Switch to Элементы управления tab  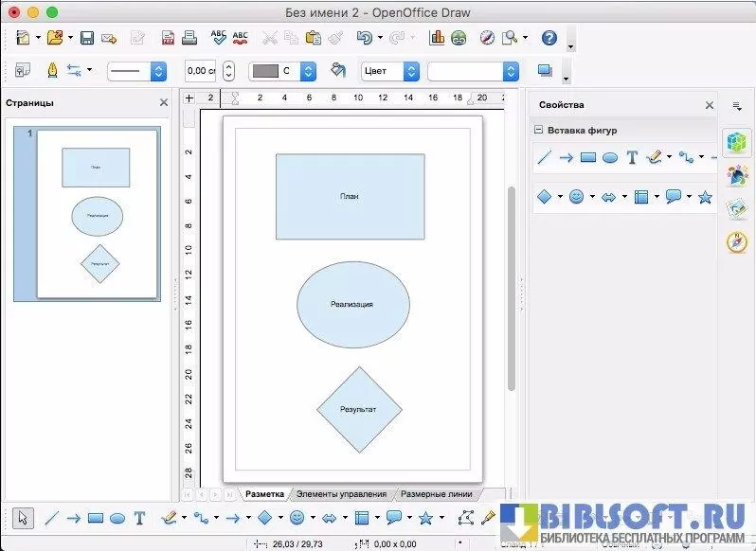point(341,494)
